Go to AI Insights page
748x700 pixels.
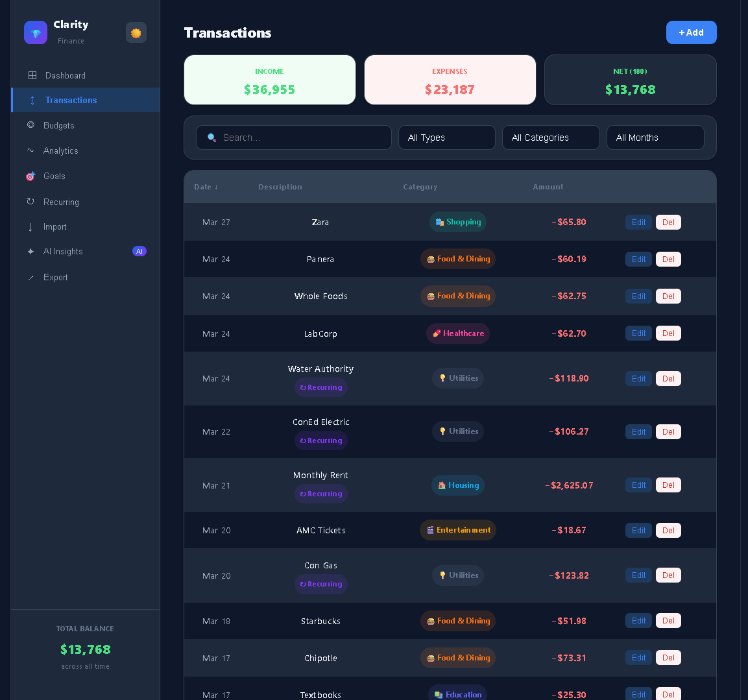coord(86,252)
